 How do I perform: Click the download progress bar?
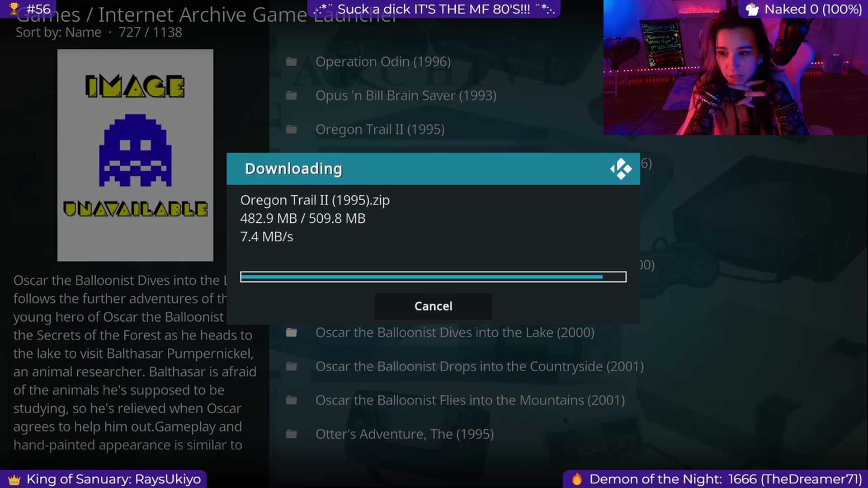click(433, 277)
